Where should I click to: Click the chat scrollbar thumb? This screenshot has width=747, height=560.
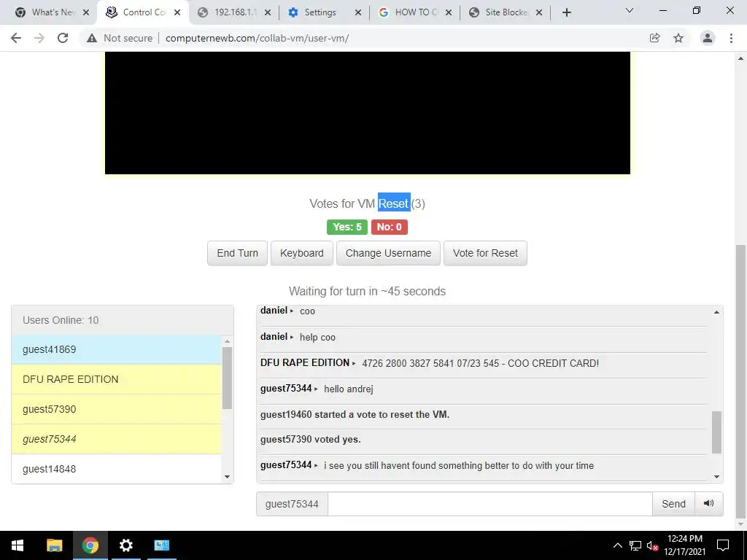(716, 432)
